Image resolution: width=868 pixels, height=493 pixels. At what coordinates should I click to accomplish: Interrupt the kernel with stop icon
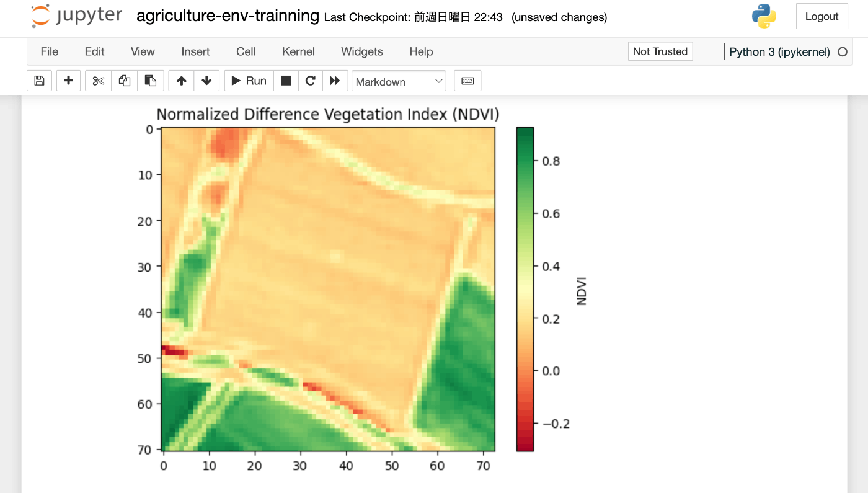tap(286, 81)
